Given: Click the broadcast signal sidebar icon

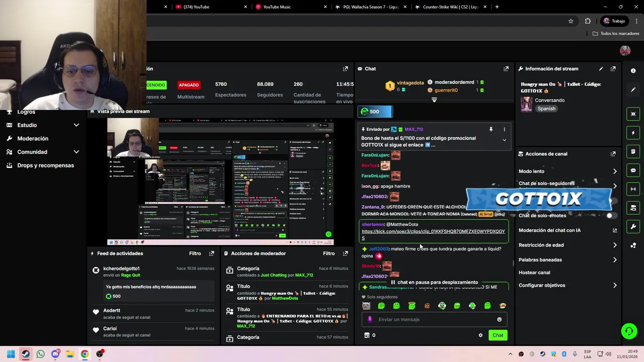Looking at the screenshot, I should pos(633,189).
